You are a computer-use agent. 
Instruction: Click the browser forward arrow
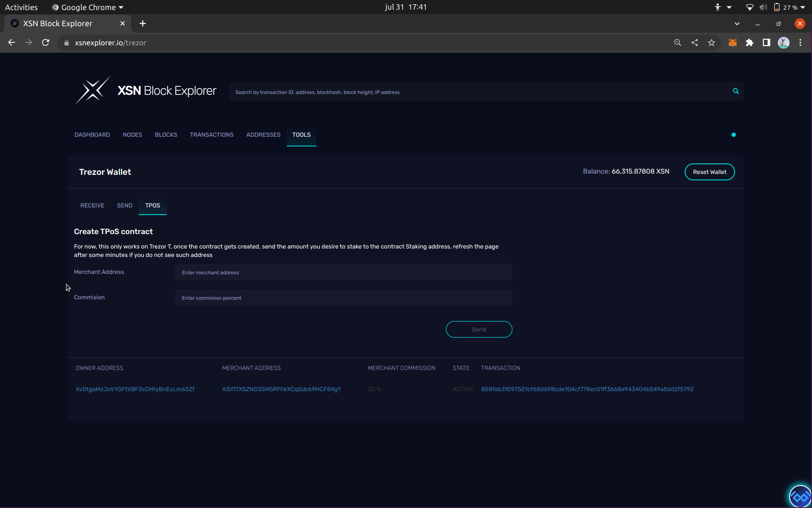click(28, 43)
